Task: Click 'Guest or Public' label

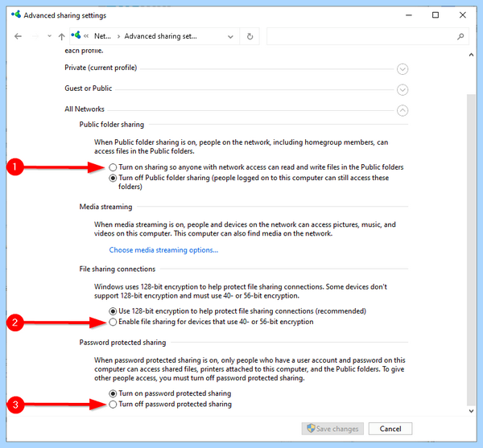Action: [x=88, y=88]
